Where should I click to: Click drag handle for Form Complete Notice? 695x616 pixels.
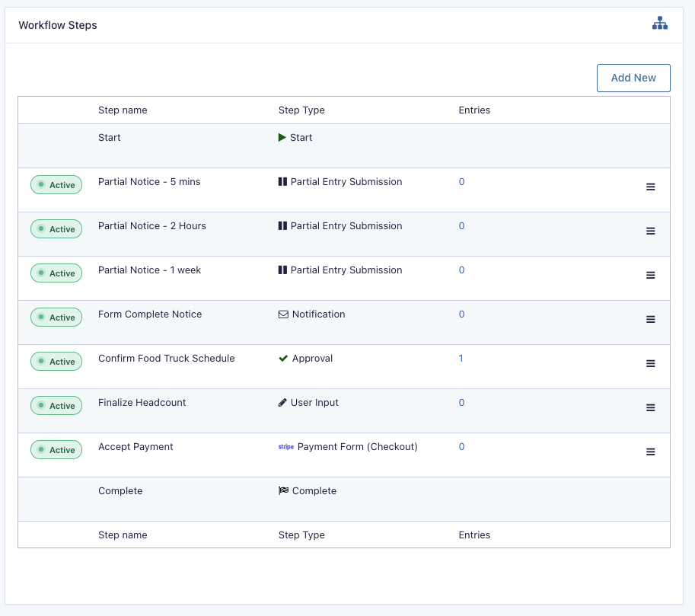click(650, 319)
